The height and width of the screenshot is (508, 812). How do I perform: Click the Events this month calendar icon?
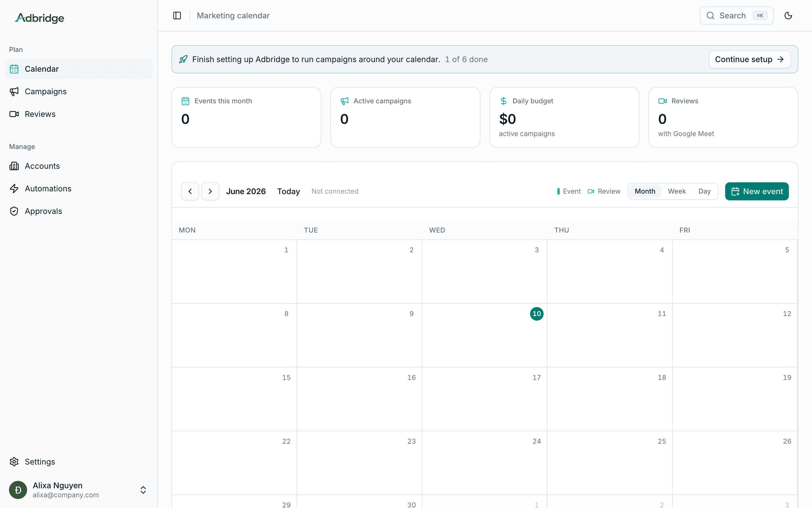[186, 101]
